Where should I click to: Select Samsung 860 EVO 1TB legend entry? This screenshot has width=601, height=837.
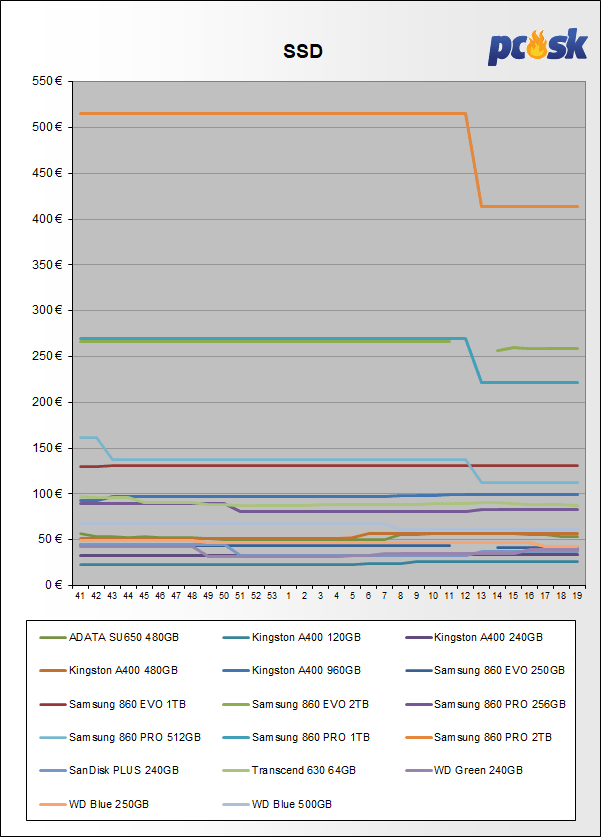113,705
